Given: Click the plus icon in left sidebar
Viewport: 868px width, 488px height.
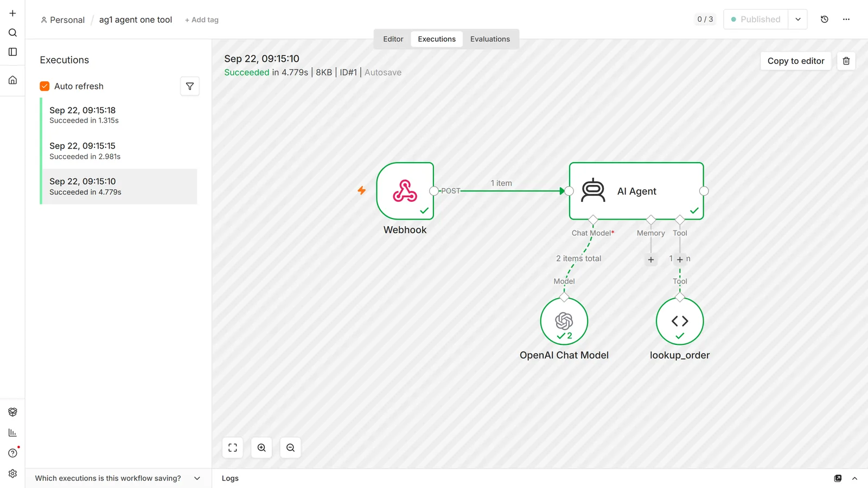Looking at the screenshot, I should (12, 13).
